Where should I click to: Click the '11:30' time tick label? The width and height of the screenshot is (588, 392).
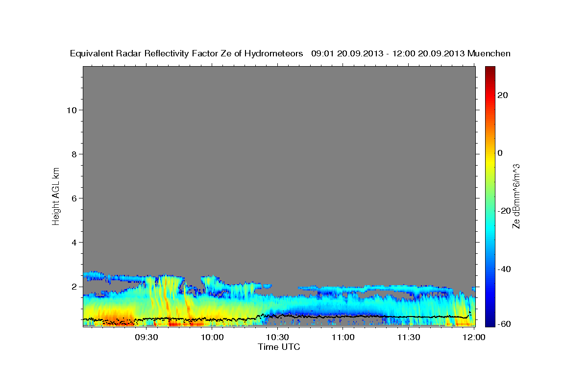408,338
